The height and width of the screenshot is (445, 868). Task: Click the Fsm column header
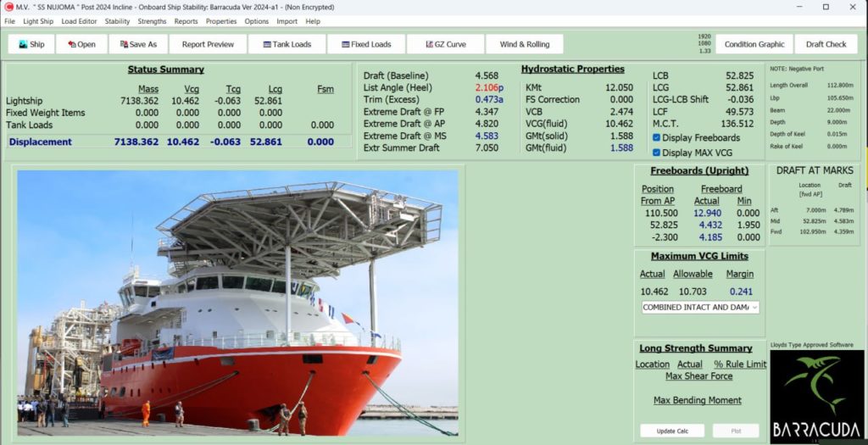(325, 89)
